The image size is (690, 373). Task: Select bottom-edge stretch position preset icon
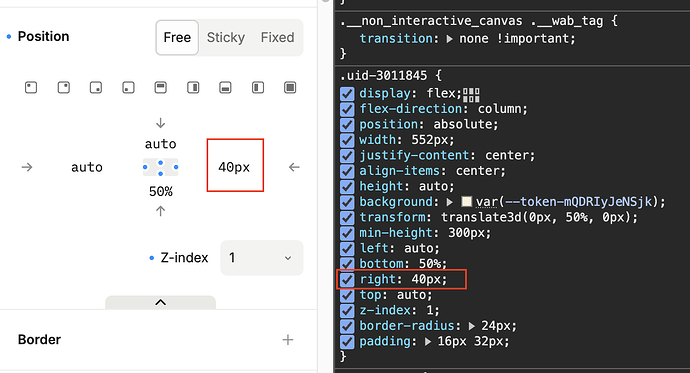point(225,88)
